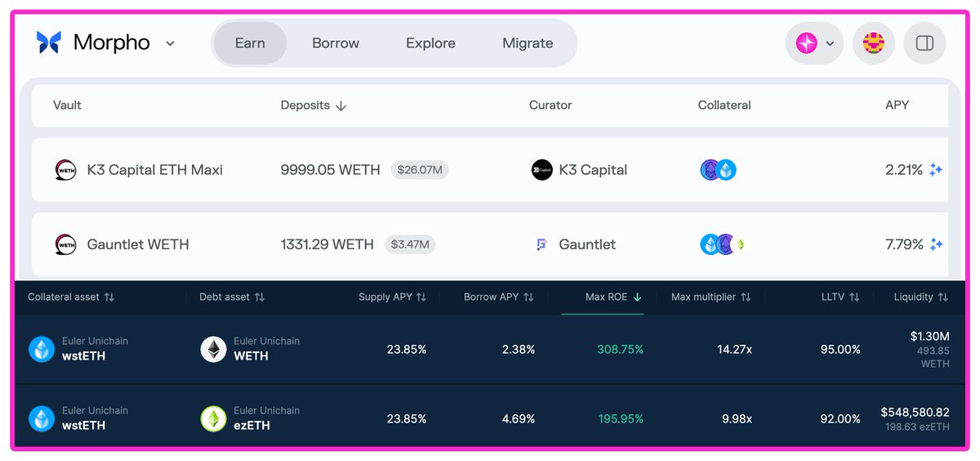This screenshot has height=461, width=980.
Task: Click wstETH icon in the WETH debt row
Action: tap(41, 350)
